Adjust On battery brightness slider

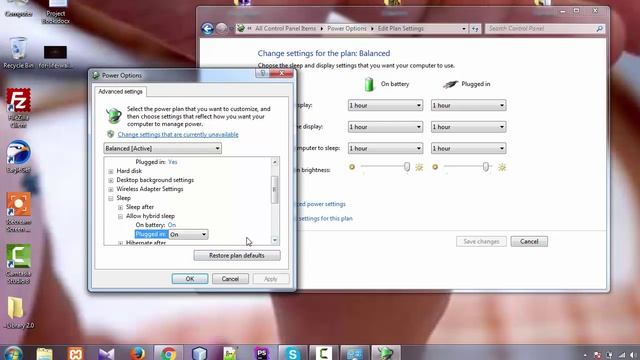(407, 167)
